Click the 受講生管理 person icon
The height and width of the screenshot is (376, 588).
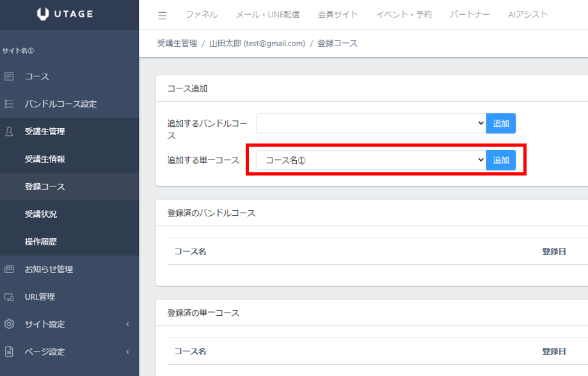(x=9, y=131)
